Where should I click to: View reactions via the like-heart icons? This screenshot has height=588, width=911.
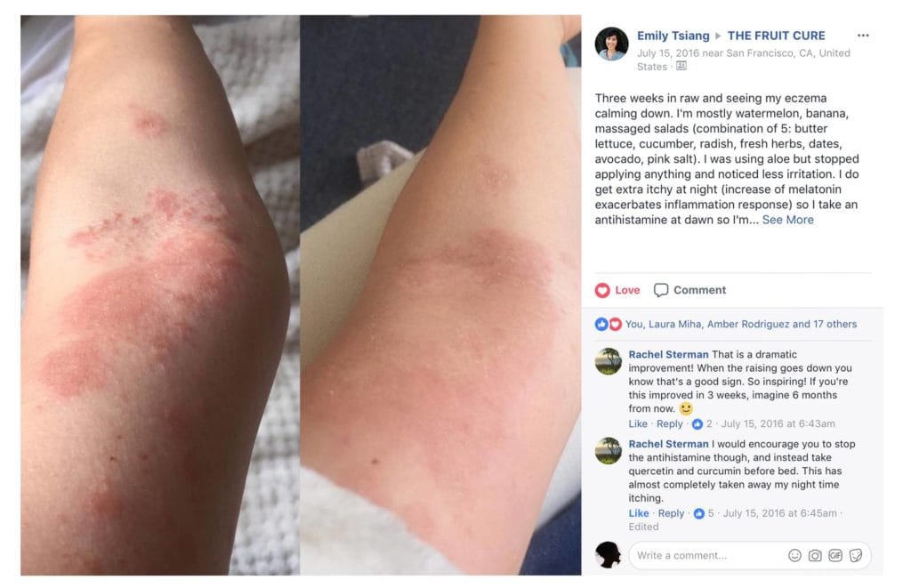point(609,324)
